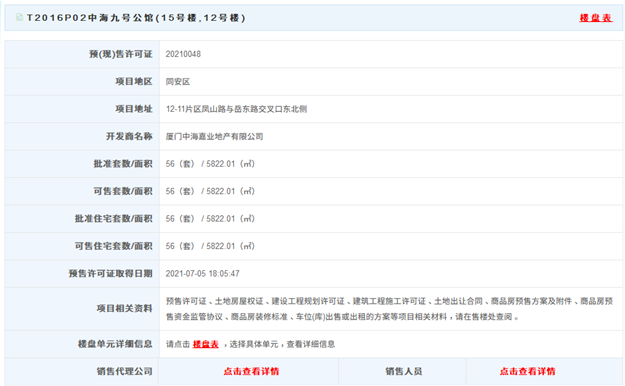Click the 项目地址 label

pyautogui.click(x=134, y=109)
